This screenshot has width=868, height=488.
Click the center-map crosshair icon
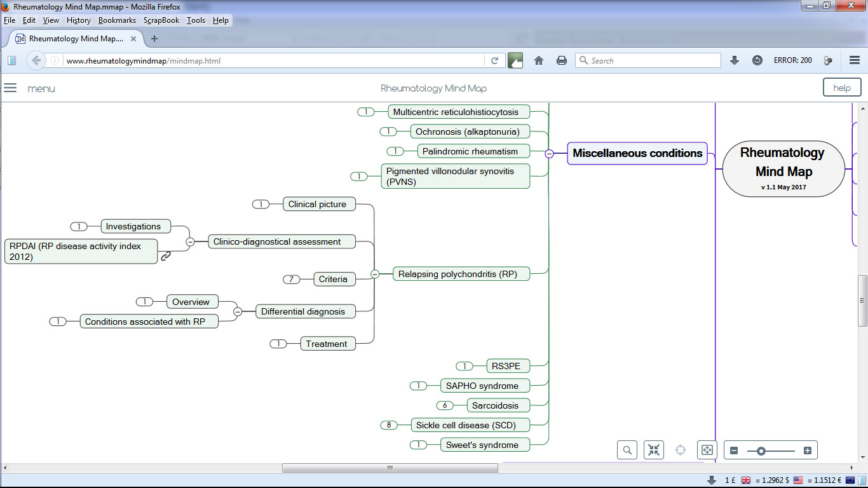click(681, 450)
